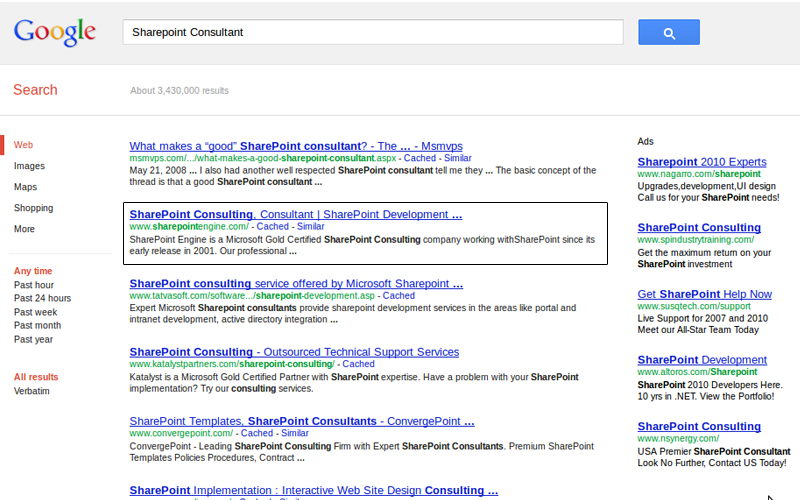Open SharePoint Templates, SharePoint Consultants - ConvergePoint result
800x500 pixels.
pyautogui.click(x=302, y=421)
